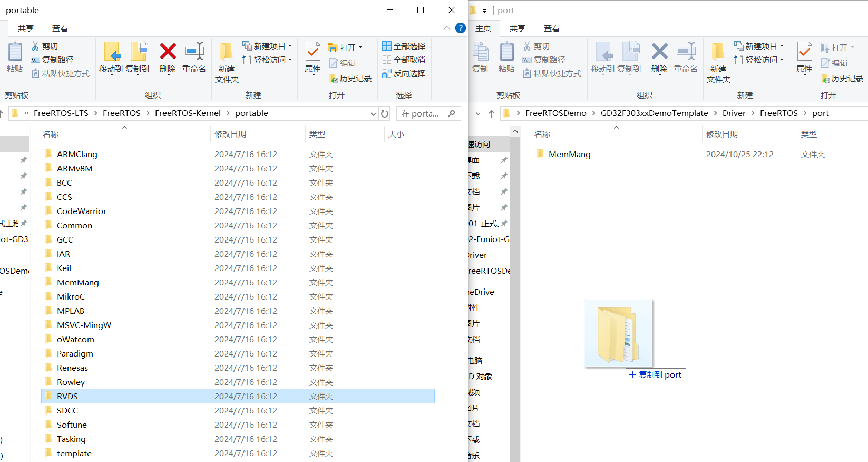This screenshot has width=868, height=462.
Task: Open 属性 in the port window ribbon
Action: coord(804,58)
